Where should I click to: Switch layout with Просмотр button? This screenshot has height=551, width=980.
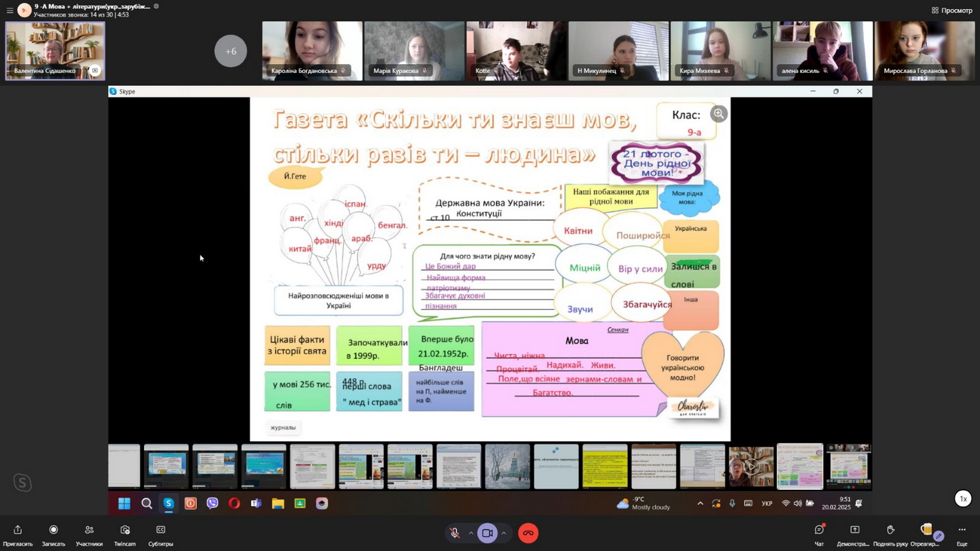pos(952,10)
